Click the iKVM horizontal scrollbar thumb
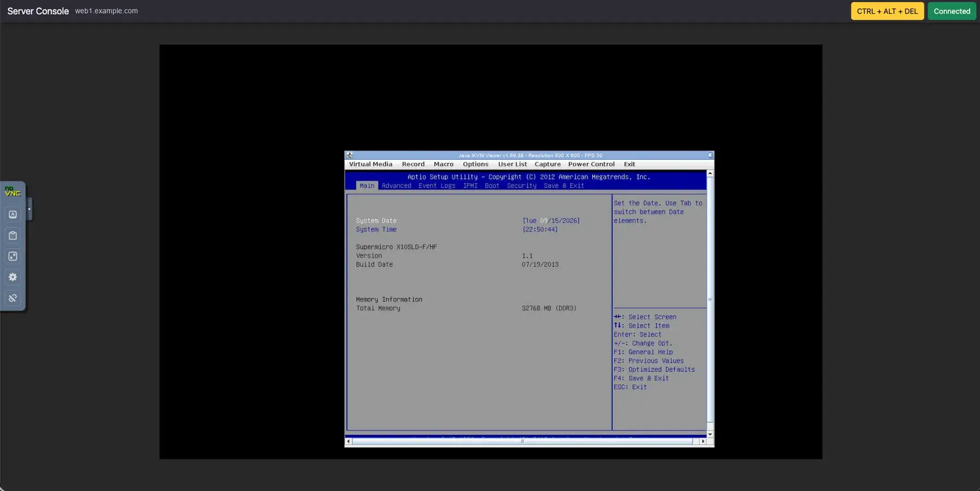This screenshot has height=491, width=980. (522, 441)
